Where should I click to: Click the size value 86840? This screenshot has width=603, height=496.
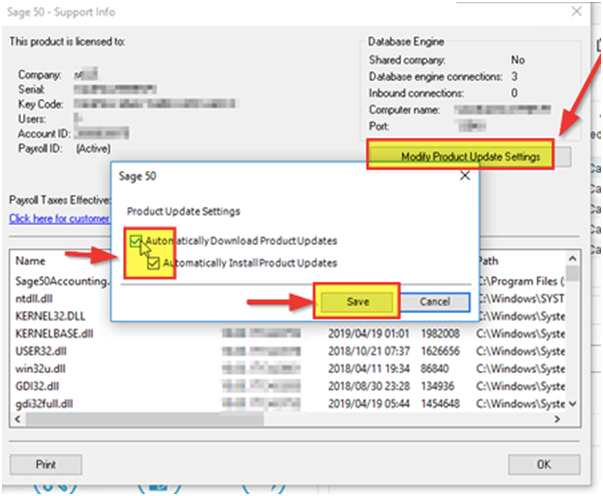435,369
